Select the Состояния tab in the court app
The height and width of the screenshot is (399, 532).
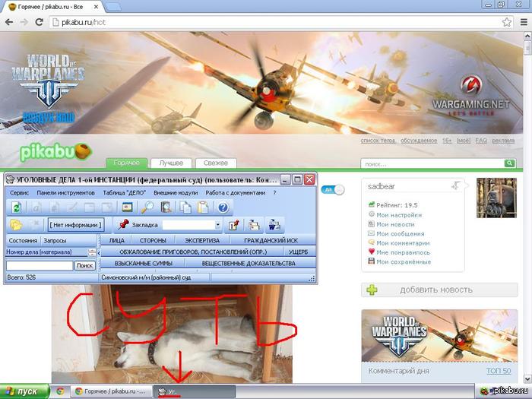tap(23, 241)
